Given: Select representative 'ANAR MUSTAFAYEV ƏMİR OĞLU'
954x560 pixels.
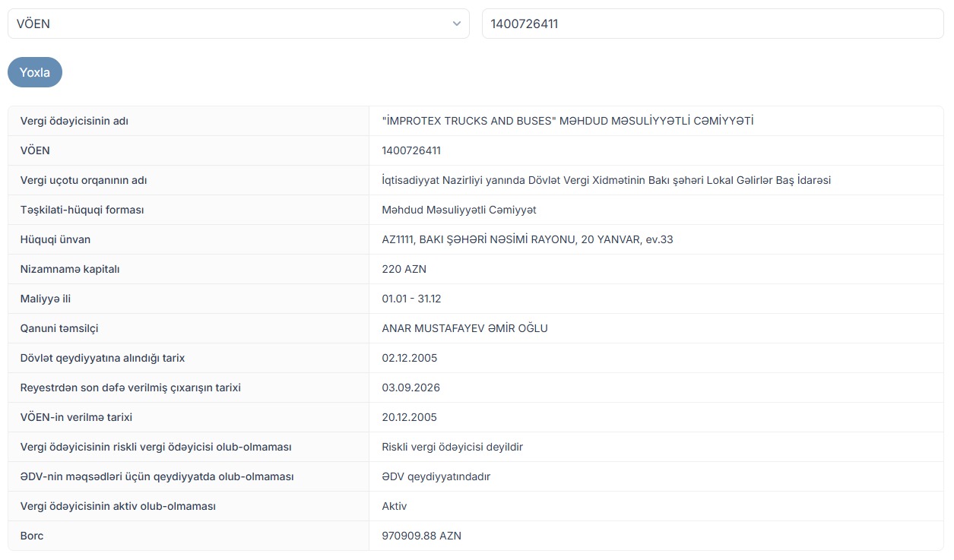Looking at the screenshot, I should tap(465, 328).
